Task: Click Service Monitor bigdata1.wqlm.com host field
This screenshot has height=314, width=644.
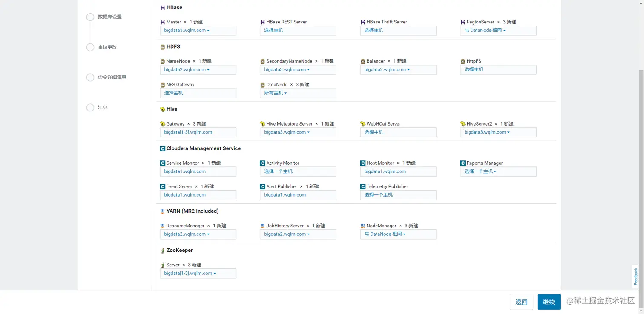Action: [198, 171]
